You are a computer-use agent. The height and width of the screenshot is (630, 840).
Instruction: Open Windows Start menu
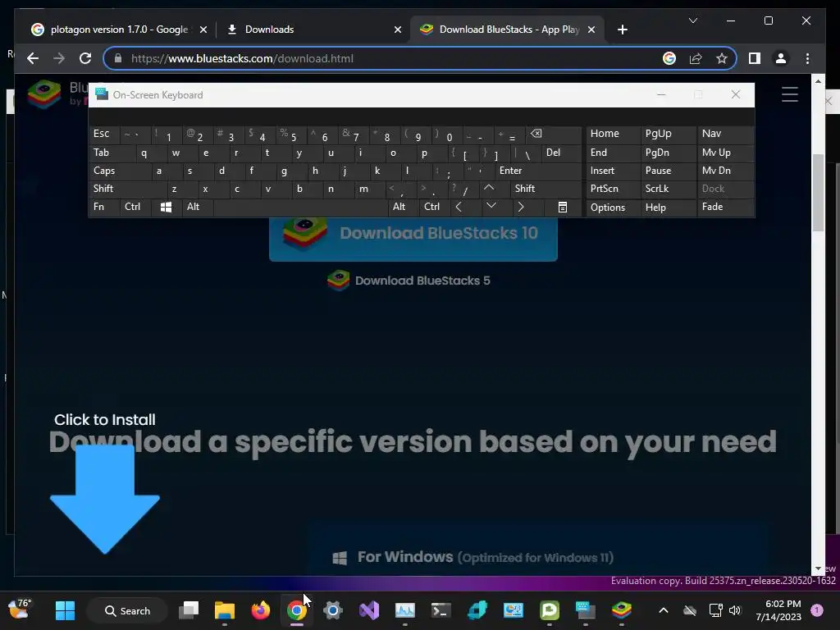[x=66, y=610]
